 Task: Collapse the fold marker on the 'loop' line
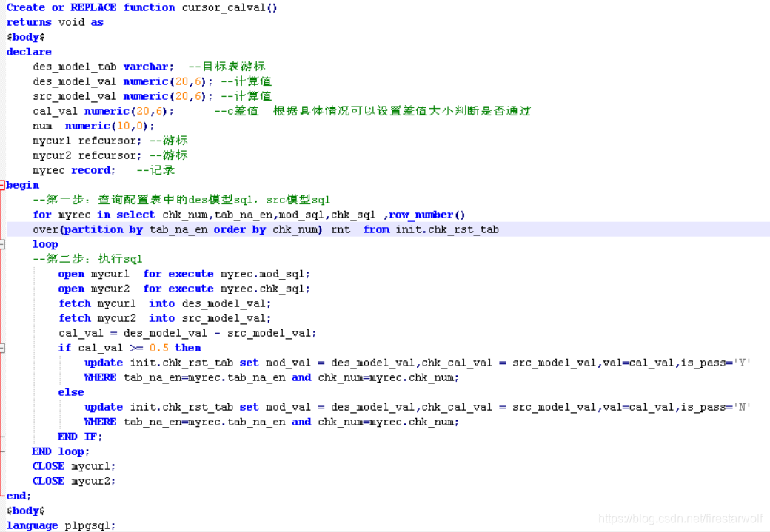click(x=2, y=244)
